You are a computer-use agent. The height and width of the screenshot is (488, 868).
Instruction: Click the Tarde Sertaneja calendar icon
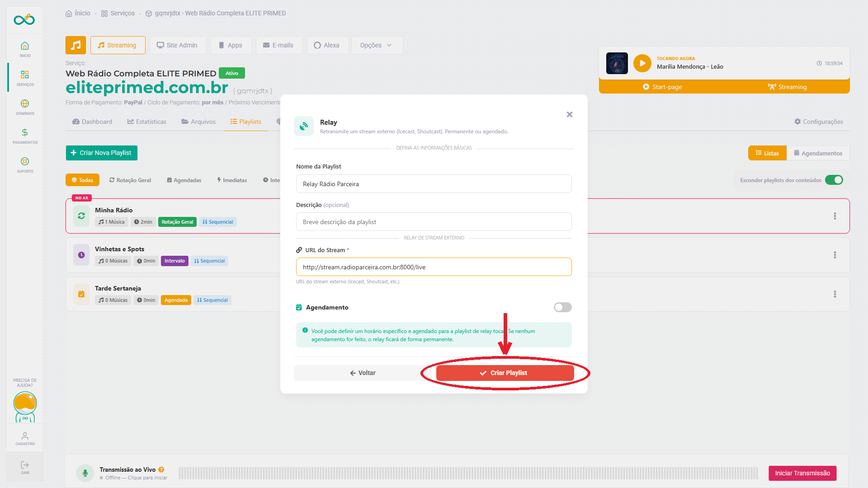[81, 294]
